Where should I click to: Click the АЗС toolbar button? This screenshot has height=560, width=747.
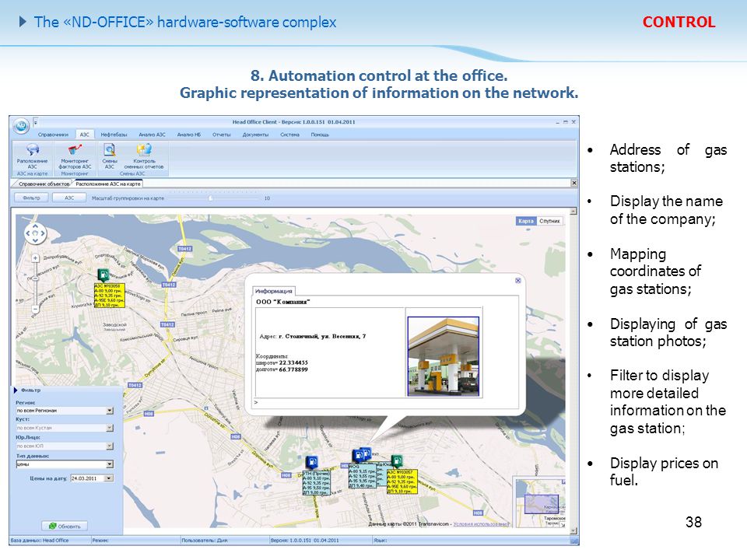[x=69, y=198]
